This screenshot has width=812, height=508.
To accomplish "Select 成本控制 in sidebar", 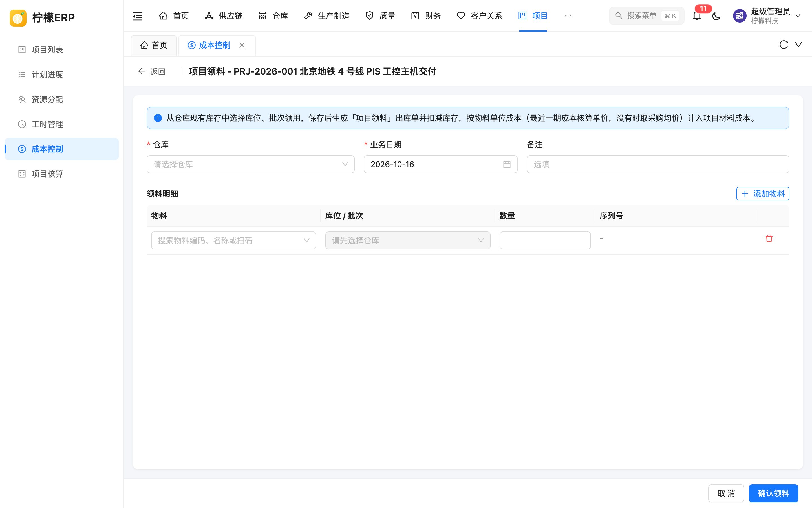I will (x=62, y=149).
